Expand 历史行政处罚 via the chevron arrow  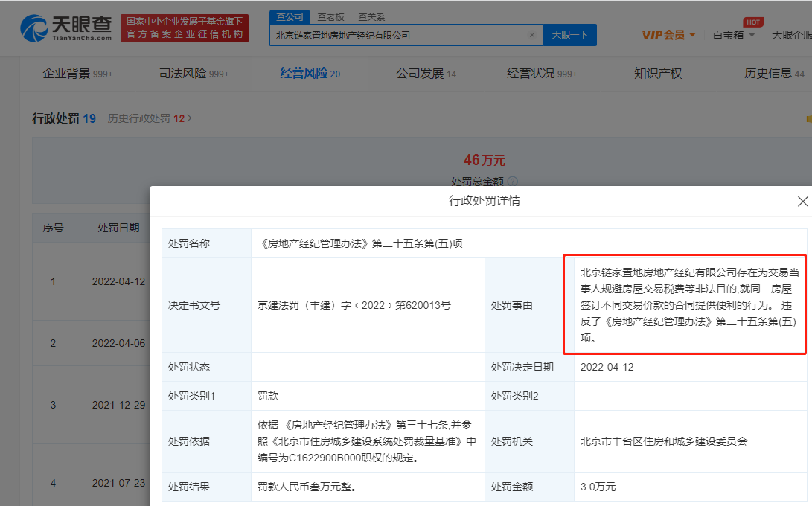tap(189, 118)
